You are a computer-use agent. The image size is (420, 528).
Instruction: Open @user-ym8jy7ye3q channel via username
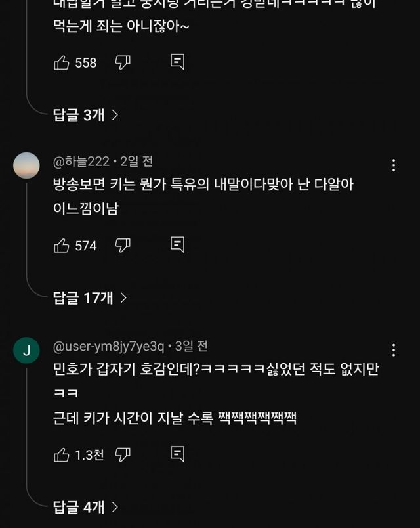(x=108, y=346)
